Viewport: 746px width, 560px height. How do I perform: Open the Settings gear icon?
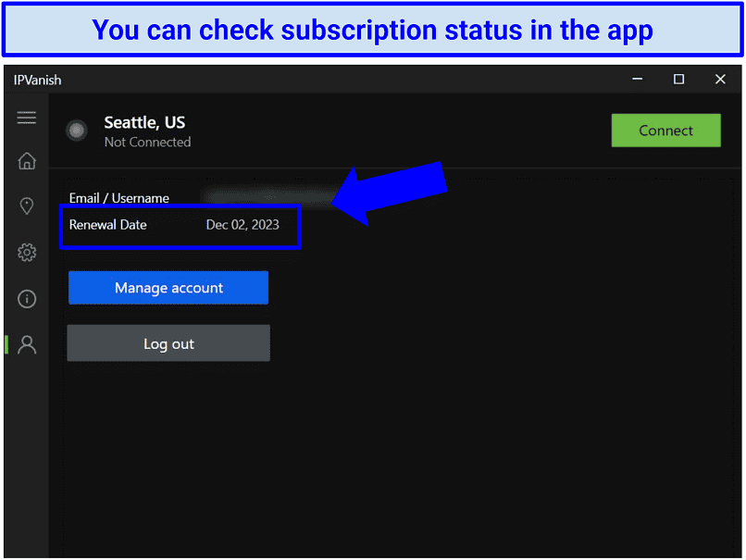(x=26, y=252)
